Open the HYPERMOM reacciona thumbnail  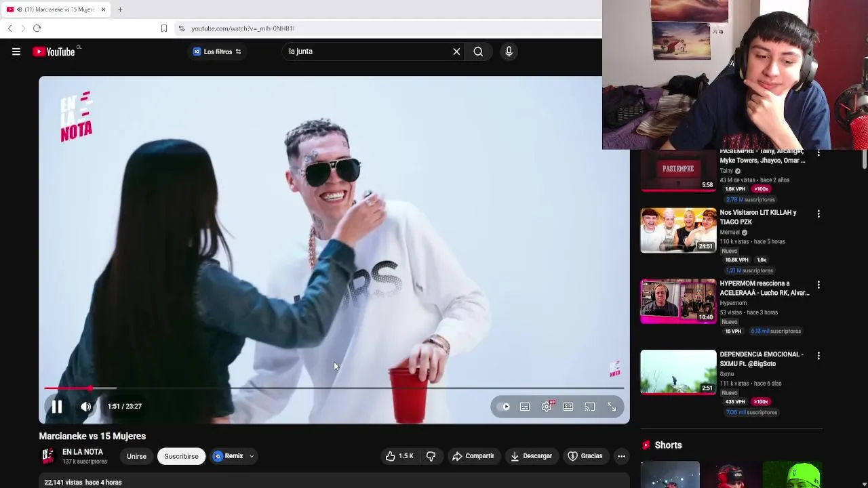678,301
